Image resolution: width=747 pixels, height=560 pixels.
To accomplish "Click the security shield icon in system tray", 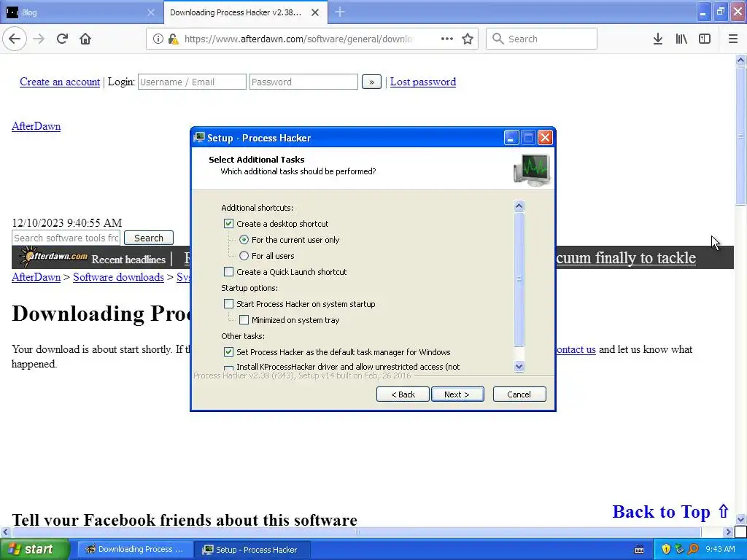I will click(x=666, y=549).
